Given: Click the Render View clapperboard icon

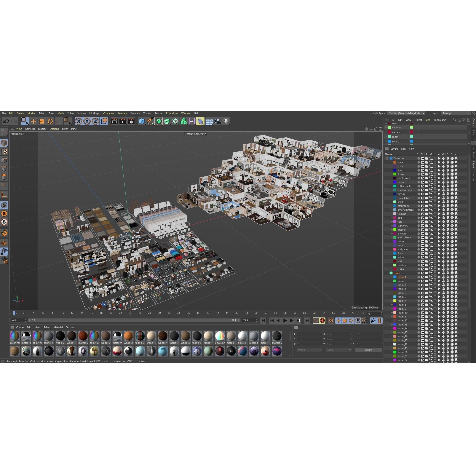Looking at the screenshot, I should coord(114,121).
